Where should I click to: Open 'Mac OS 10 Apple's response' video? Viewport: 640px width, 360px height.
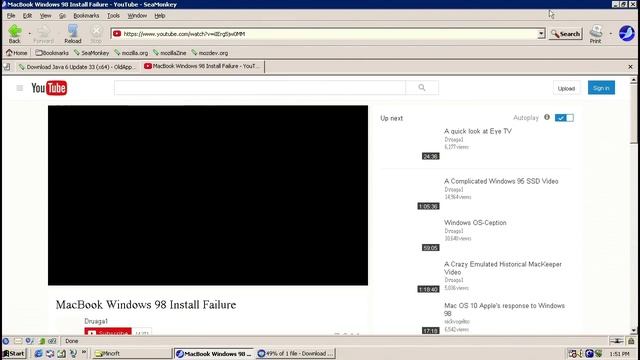[x=504, y=309]
